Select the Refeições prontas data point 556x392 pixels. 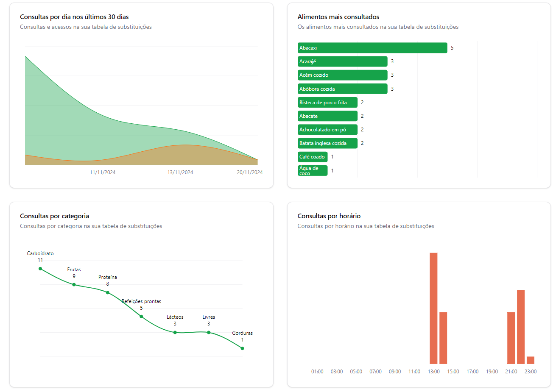point(141,317)
